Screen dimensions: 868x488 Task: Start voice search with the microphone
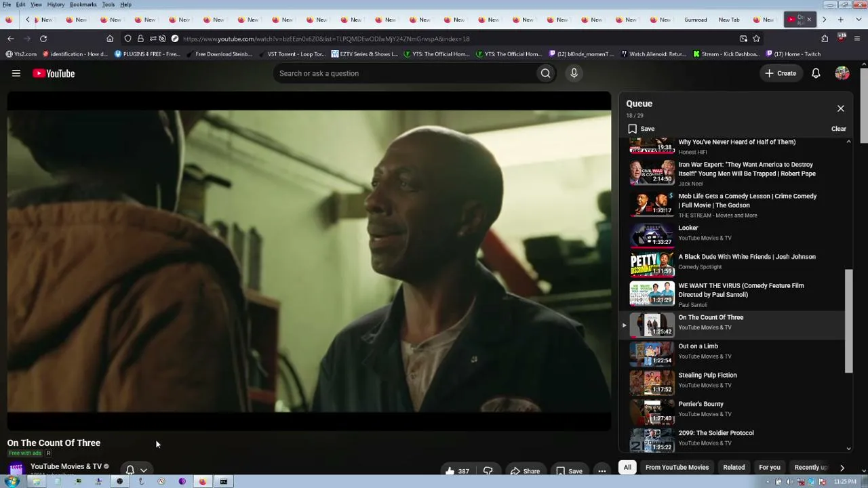[574, 73]
